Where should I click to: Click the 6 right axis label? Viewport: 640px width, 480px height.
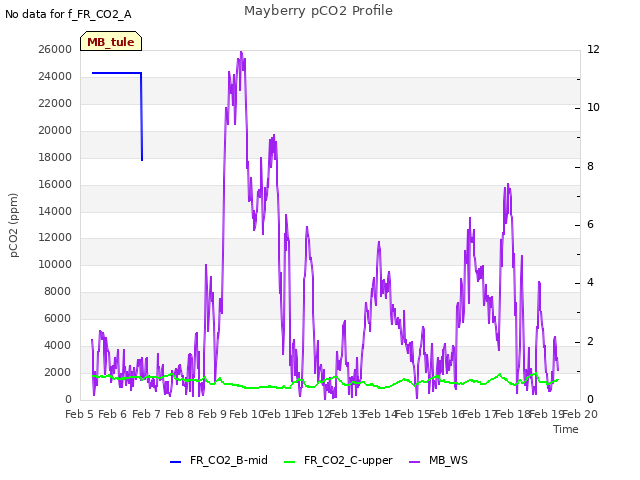coord(590,224)
